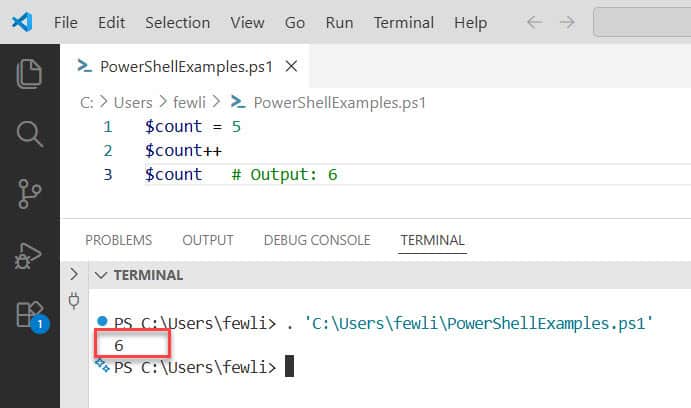Click line number 1 in the gutter
The height and width of the screenshot is (408, 691).
[x=108, y=127]
